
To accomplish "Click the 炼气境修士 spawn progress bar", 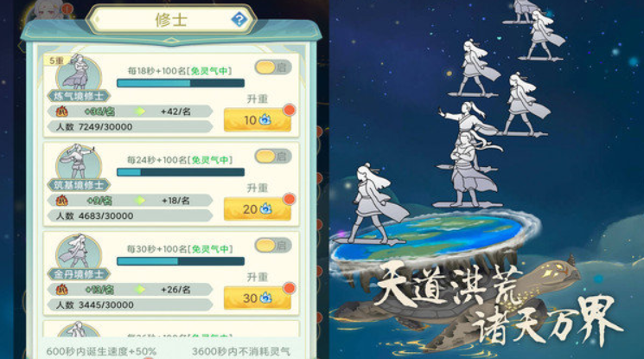I will 181,83.
